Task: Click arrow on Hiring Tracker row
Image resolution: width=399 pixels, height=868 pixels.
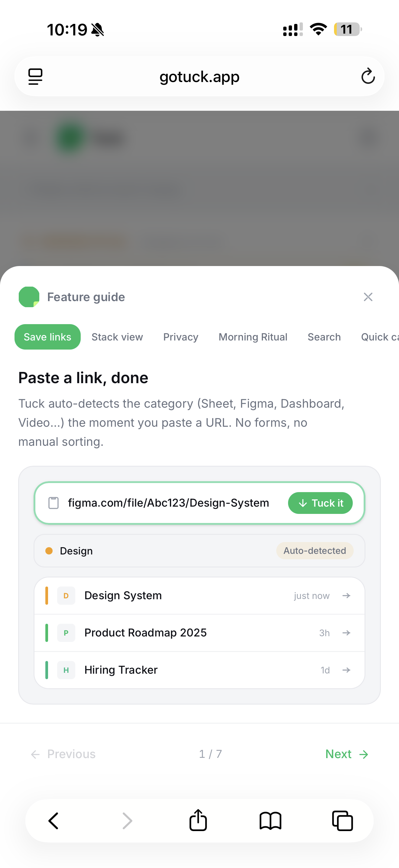Action: 346,670
